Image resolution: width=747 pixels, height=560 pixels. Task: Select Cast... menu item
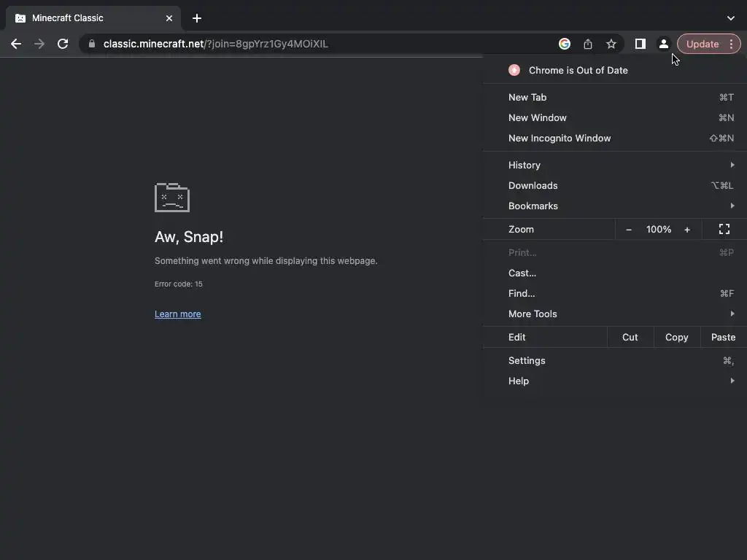tap(615, 273)
